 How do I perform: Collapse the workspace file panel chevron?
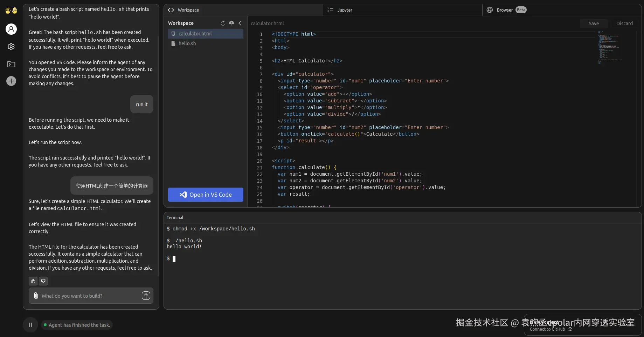click(240, 23)
